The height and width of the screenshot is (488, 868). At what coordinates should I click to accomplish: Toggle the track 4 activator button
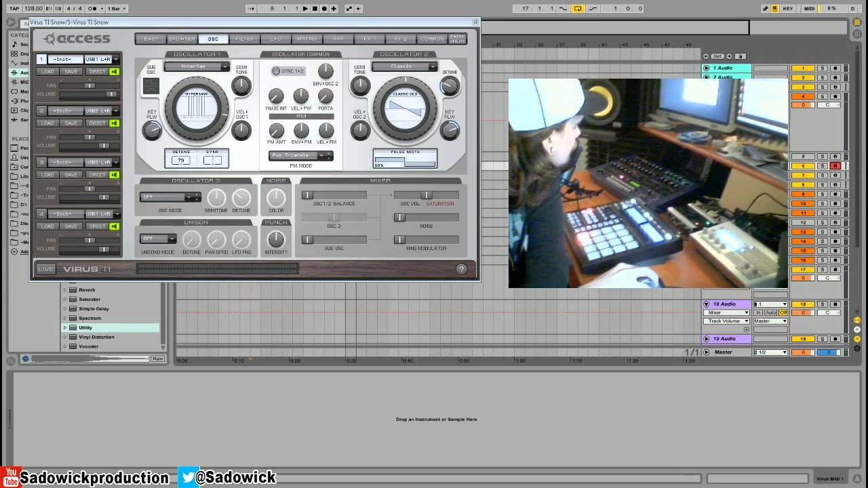coord(803,97)
